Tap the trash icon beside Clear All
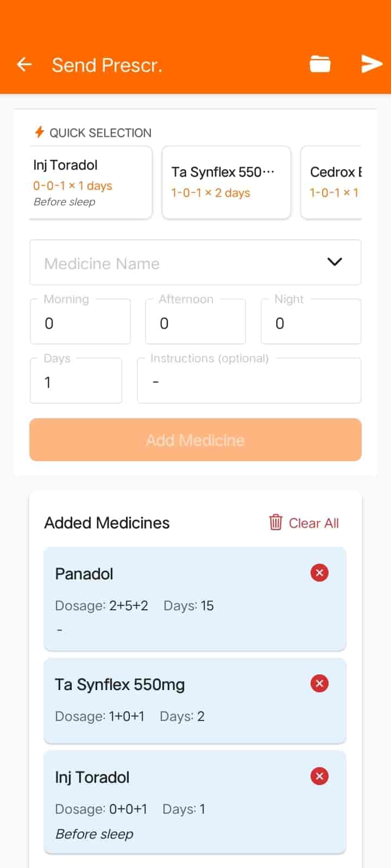Screen dimensions: 391x868 tap(276, 522)
